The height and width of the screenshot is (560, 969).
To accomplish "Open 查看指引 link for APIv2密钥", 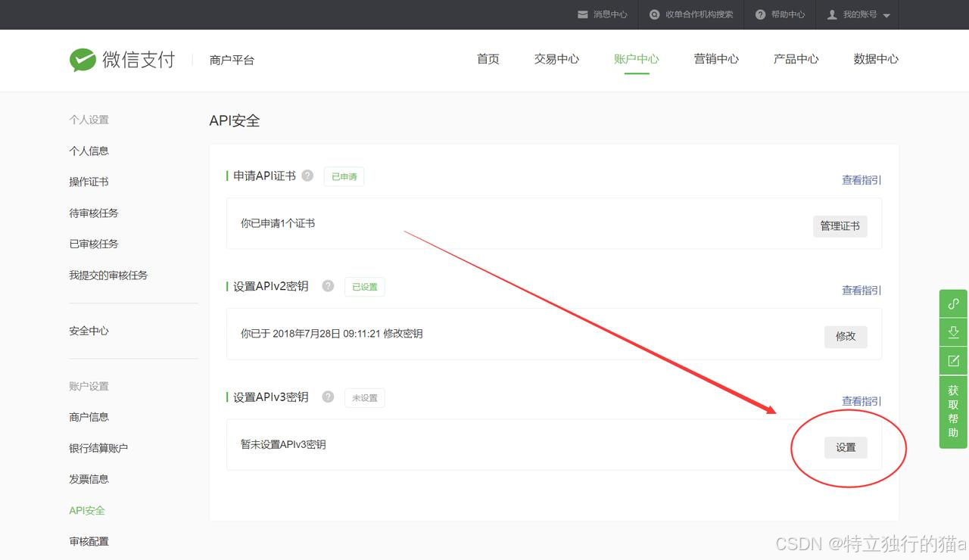I will coord(862,291).
